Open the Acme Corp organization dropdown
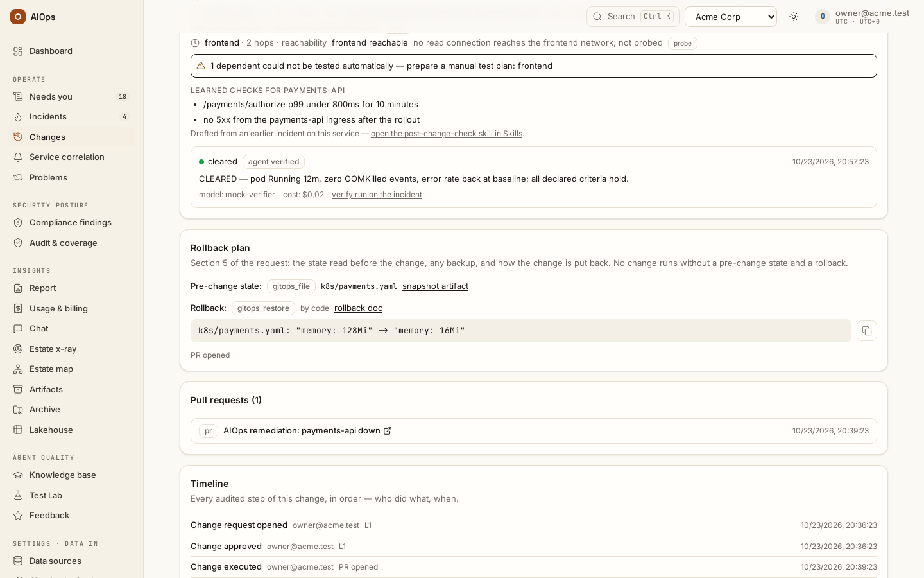The width and height of the screenshot is (924, 578). point(731,17)
